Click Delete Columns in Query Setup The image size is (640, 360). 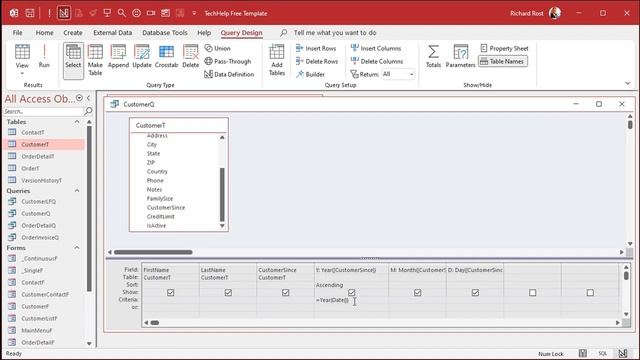377,61
